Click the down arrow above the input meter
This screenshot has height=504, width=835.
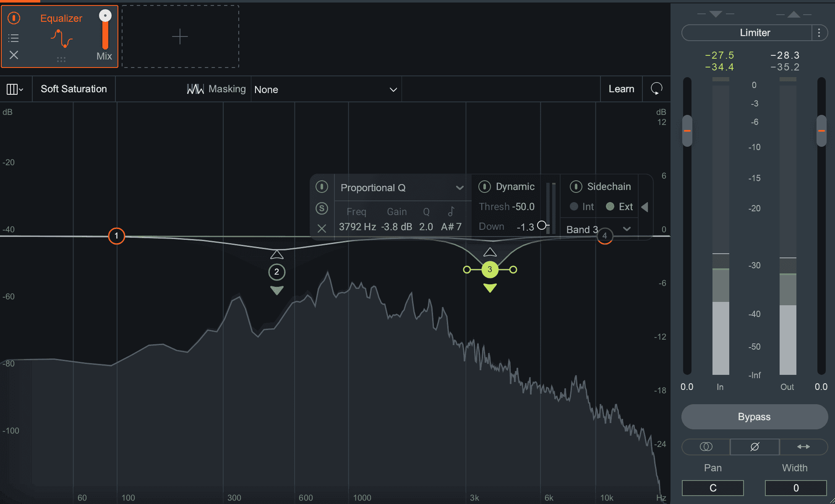pyautogui.click(x=715, y=14)
